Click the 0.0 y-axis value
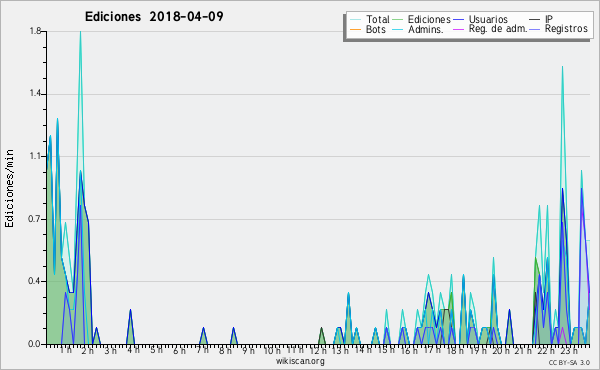Screen dimensions: 600x370 pyautogui.click(x=35, y=344)
